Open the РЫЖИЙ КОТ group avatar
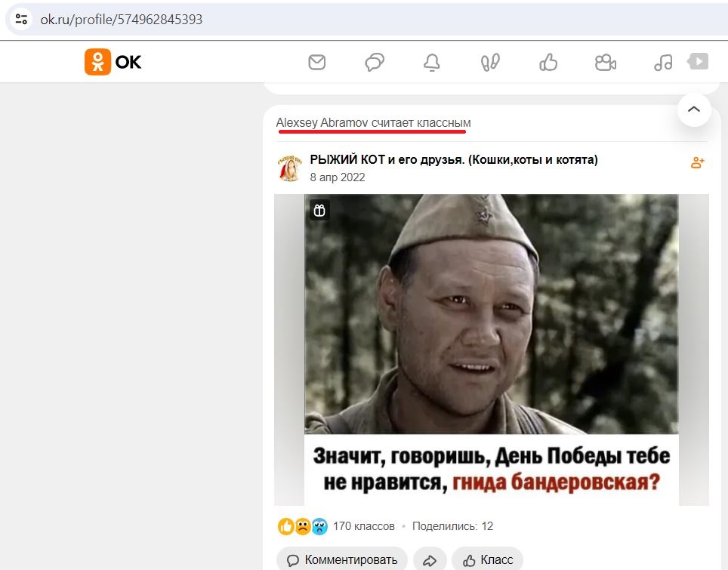The image size is (728, 570). (290, 168)
